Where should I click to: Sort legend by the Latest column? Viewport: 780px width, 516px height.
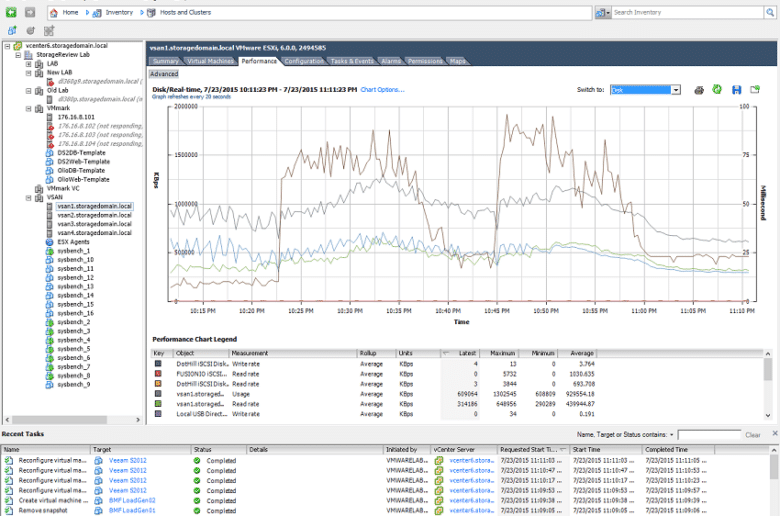click(x=460, y=353)
